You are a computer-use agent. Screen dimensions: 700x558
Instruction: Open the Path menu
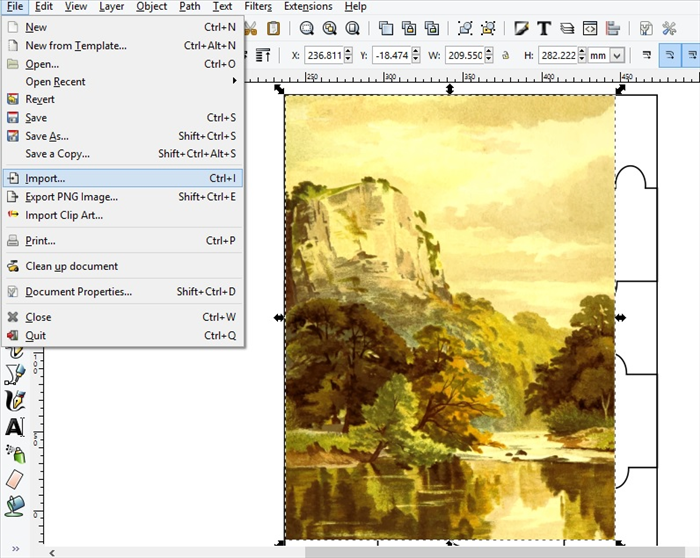click(x=190, y=6)
